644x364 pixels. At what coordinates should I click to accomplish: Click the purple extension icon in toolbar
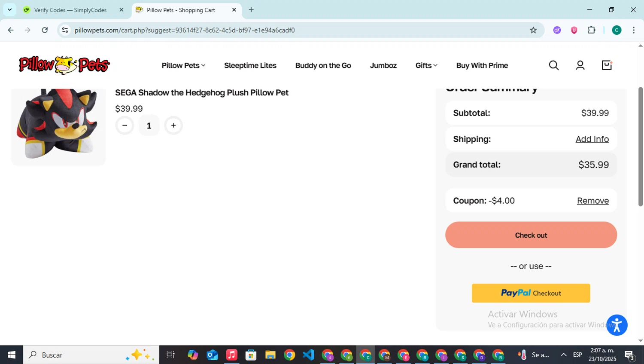tap(557, 30)
